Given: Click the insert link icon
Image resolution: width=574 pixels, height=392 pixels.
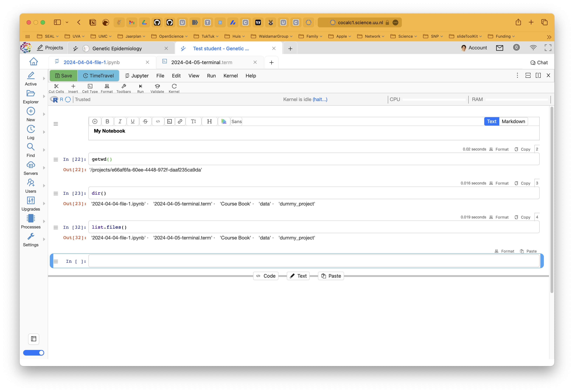Looking at the screenshot, I should [180, 121].
